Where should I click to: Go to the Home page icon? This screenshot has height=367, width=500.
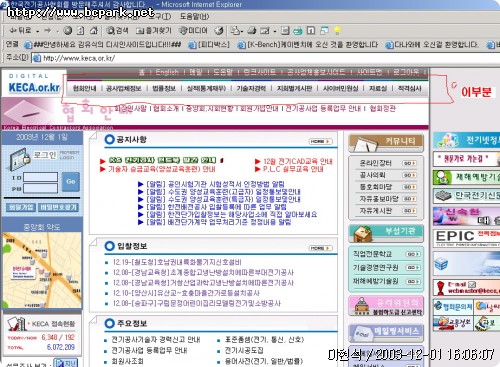tap(94, 31)
